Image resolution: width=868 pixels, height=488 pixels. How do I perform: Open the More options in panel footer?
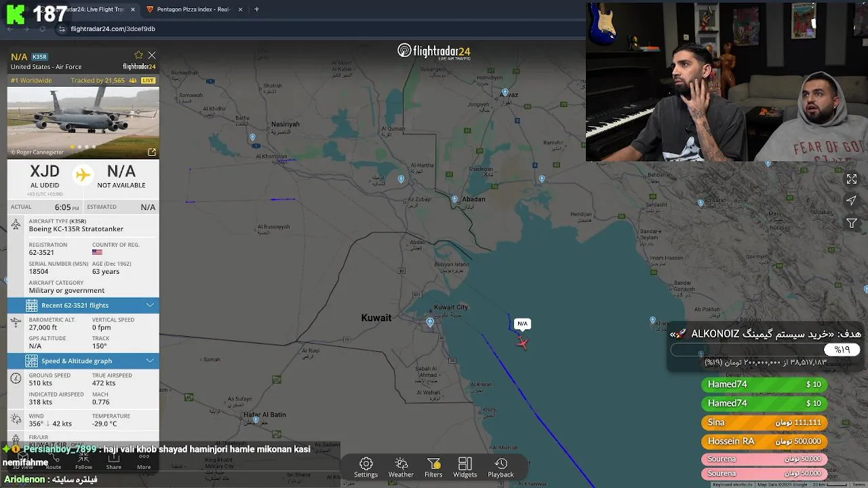pos(144,462)
